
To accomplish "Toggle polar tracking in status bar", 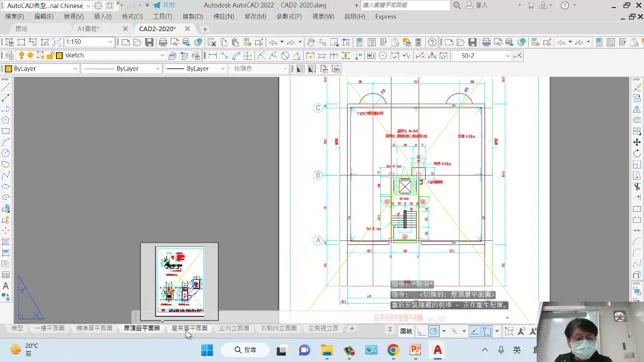I will tap(434, 331).
